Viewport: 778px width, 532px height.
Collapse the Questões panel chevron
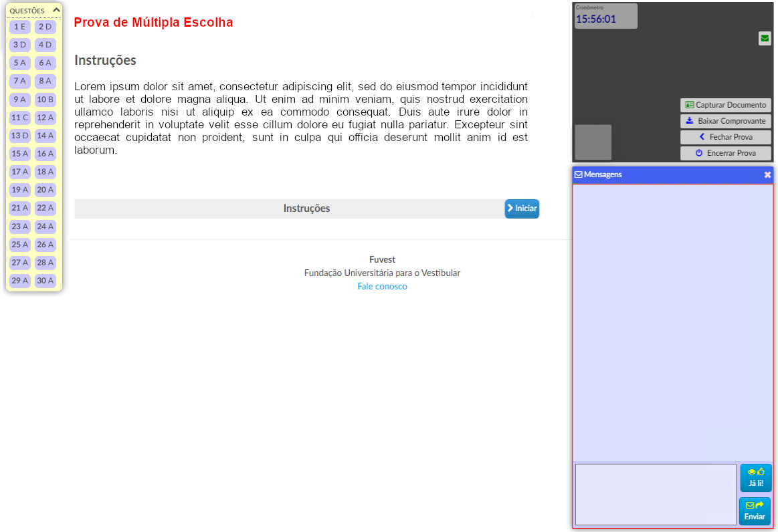click(x=56, y=10)
